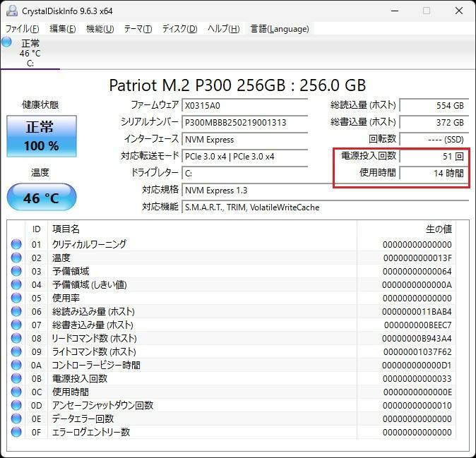Click raw value 000000000000A

click(x=417, y=284)
